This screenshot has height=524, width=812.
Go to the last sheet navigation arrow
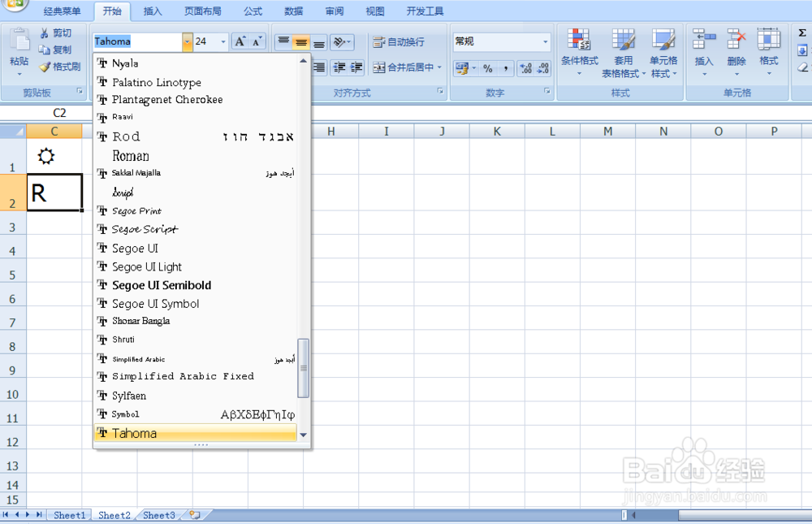pos(39,515)
